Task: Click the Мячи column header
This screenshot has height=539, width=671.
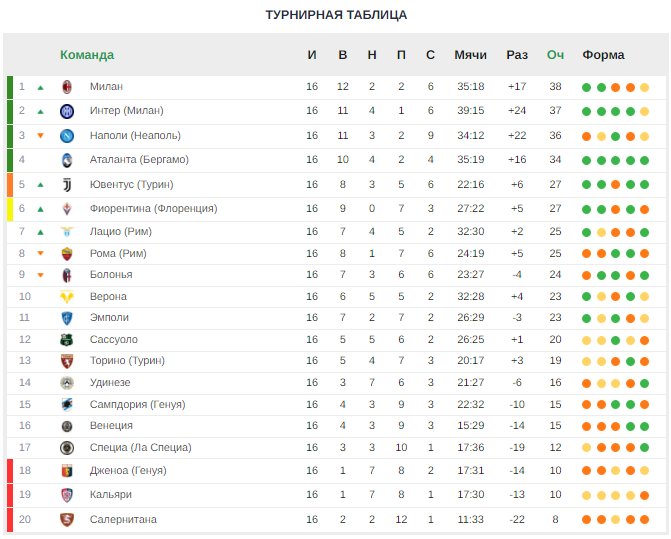Action: 470,55
